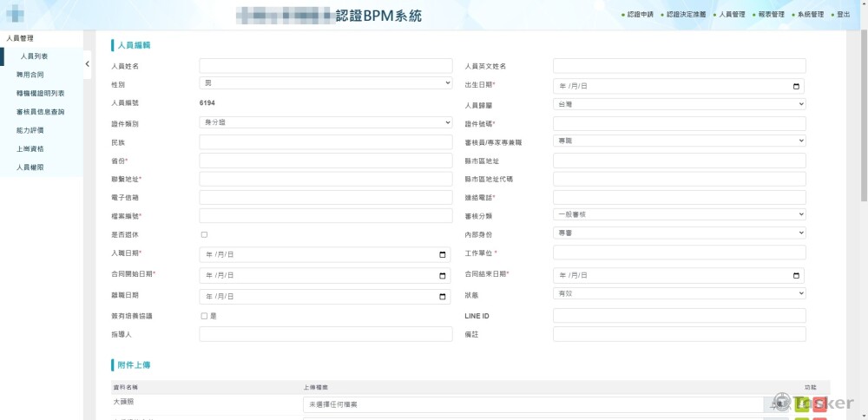This screenshot has height=420, width=868.
Task: Click the page vertical scrollbar
Action: (x=862, y=104)
